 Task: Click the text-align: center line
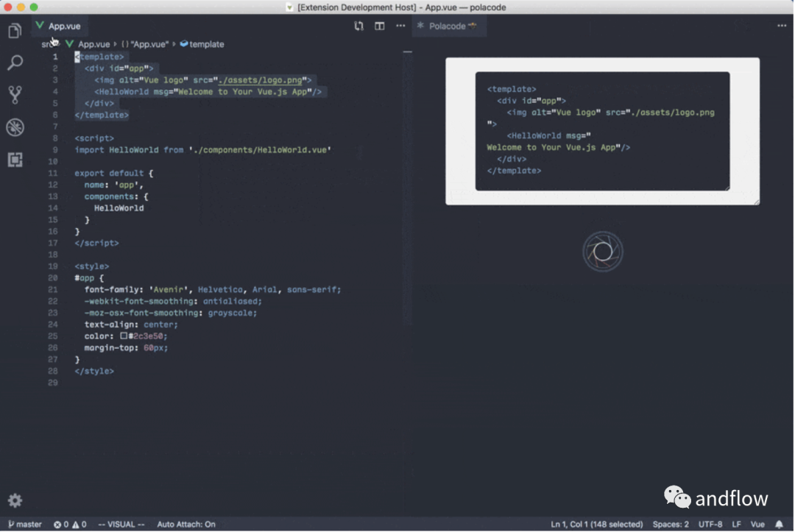pyautogui.click(x=131, y=324)
